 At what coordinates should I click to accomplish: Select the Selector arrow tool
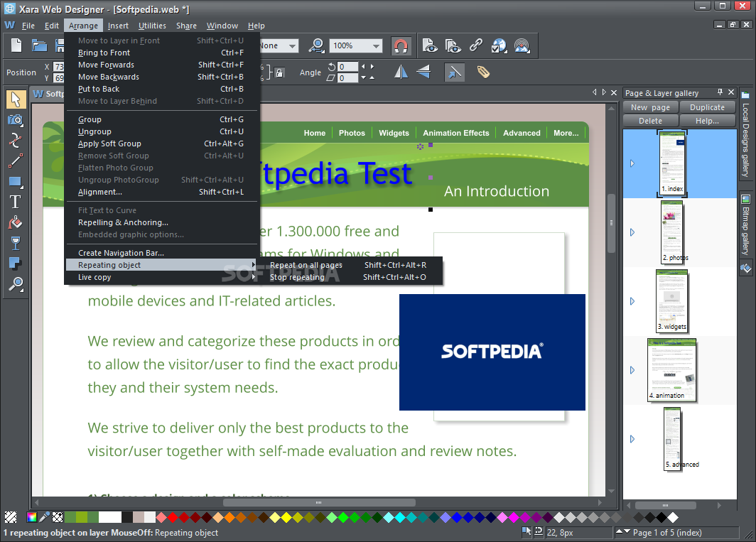tap(16, 99)
